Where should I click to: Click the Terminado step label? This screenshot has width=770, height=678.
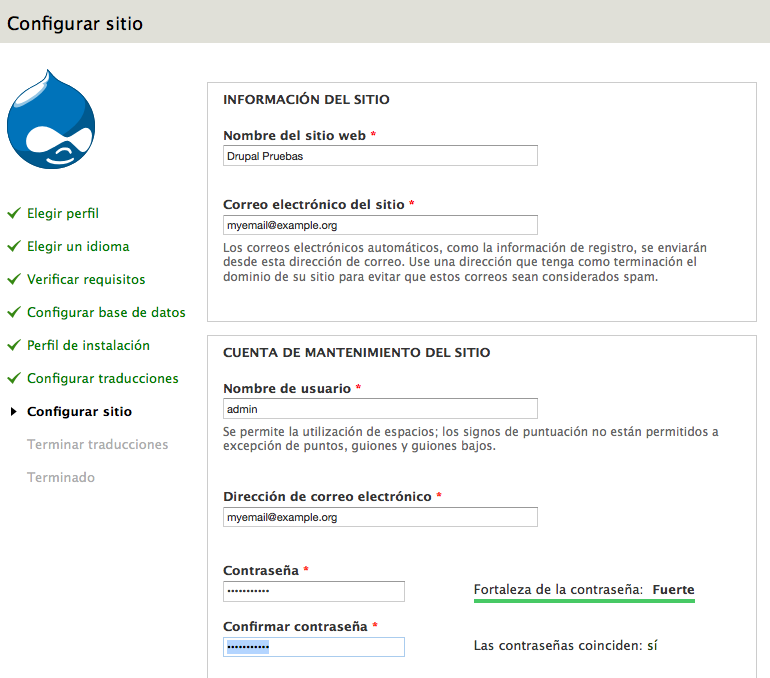pyautogui.click(x=61, y=478)
